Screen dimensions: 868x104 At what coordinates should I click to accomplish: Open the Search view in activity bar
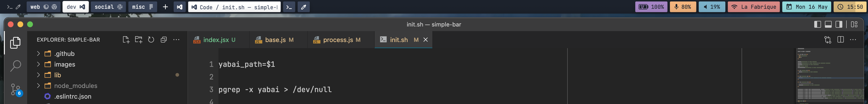click(x=15, y=66)
